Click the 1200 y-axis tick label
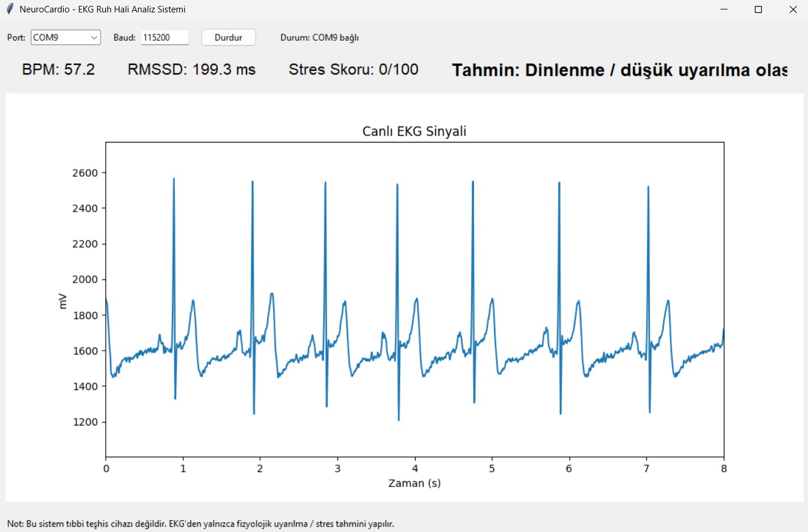The width and height of the screenshot is (808, 532). click(85, 422)
